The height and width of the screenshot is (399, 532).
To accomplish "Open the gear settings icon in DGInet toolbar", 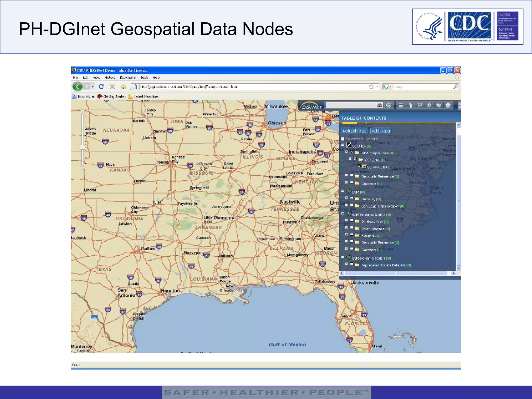I will 429,105.
